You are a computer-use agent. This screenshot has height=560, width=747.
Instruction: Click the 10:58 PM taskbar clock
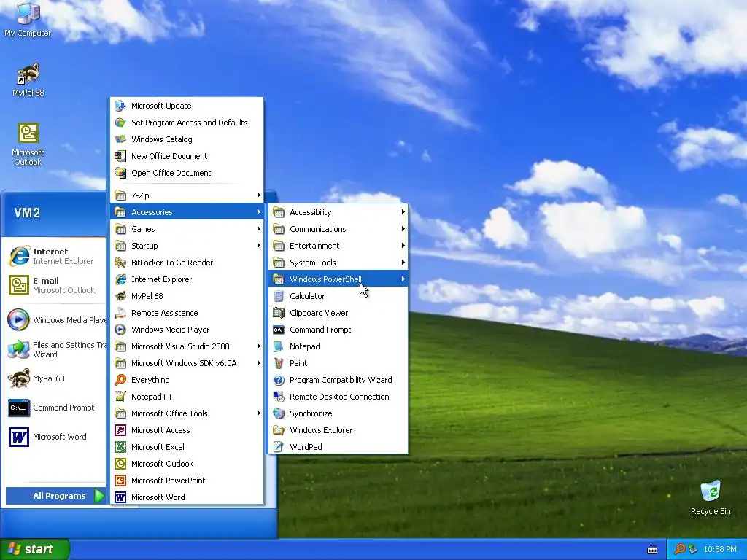(720, 549)
